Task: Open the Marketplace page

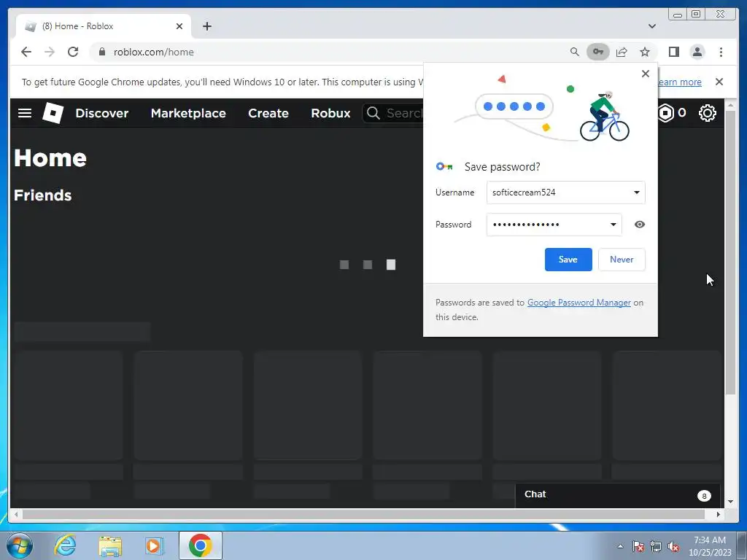Action: click(x=188, y=113)
